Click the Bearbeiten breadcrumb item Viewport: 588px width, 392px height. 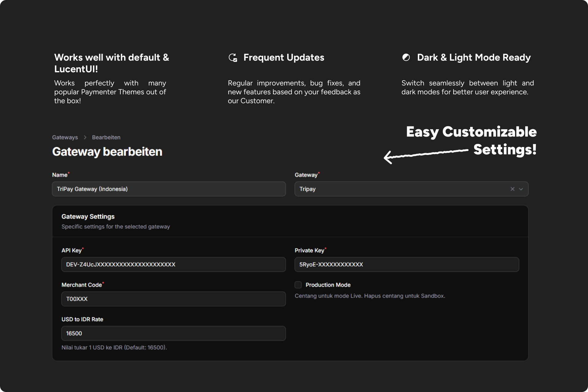pos(106,138)
